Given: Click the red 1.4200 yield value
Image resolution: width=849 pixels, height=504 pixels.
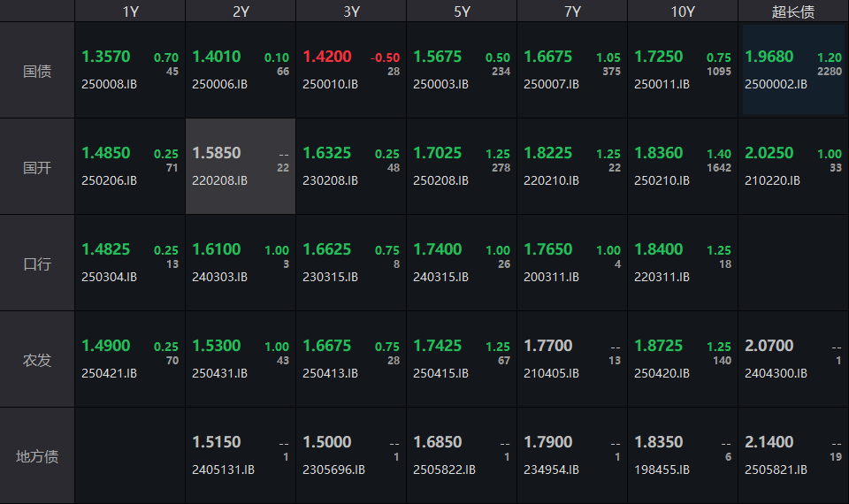Looking at the screenshot, I should click(327, 57).
